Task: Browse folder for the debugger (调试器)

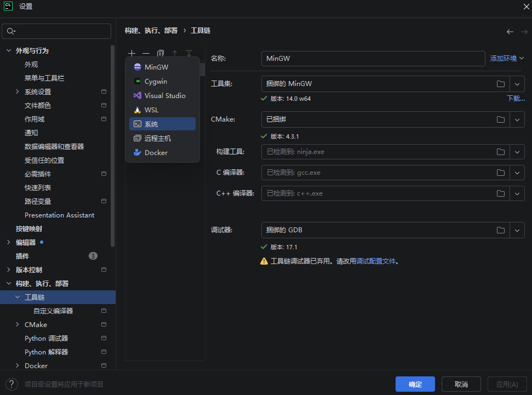Action: [501, 230]
